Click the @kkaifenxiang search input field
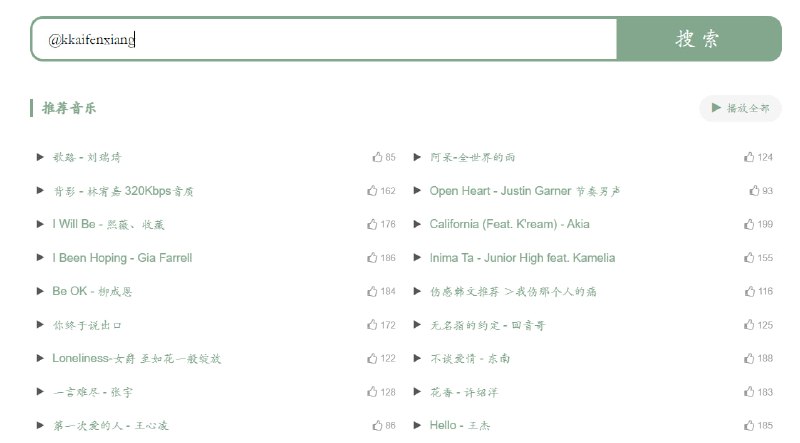 pos(324,39)
